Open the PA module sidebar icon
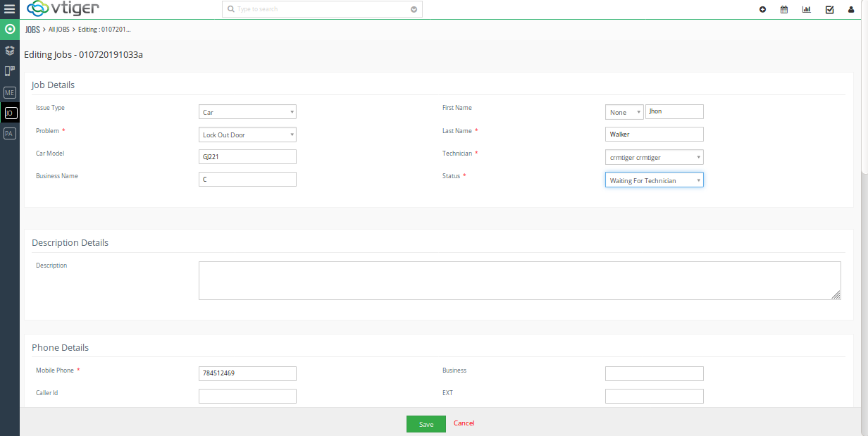 [x=10, y=133]
